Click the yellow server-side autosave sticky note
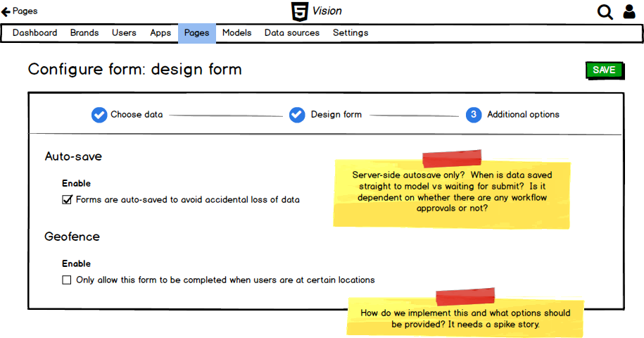 451,192
